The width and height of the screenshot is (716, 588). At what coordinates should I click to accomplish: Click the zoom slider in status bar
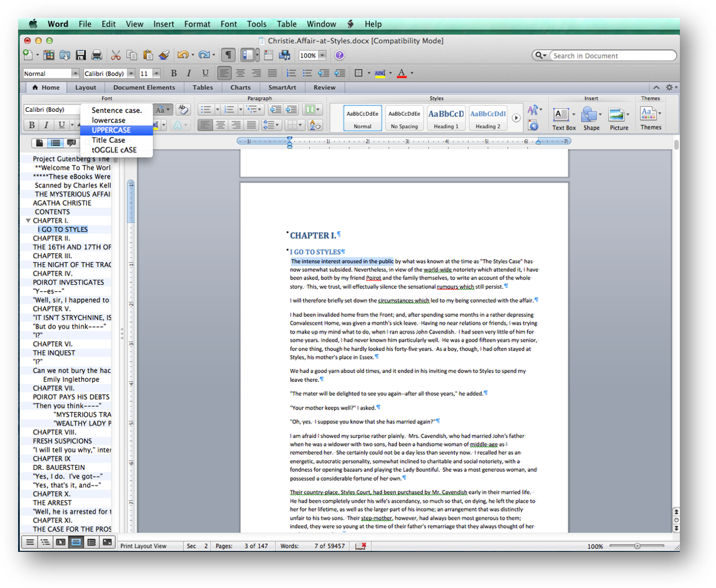[637, 546]
